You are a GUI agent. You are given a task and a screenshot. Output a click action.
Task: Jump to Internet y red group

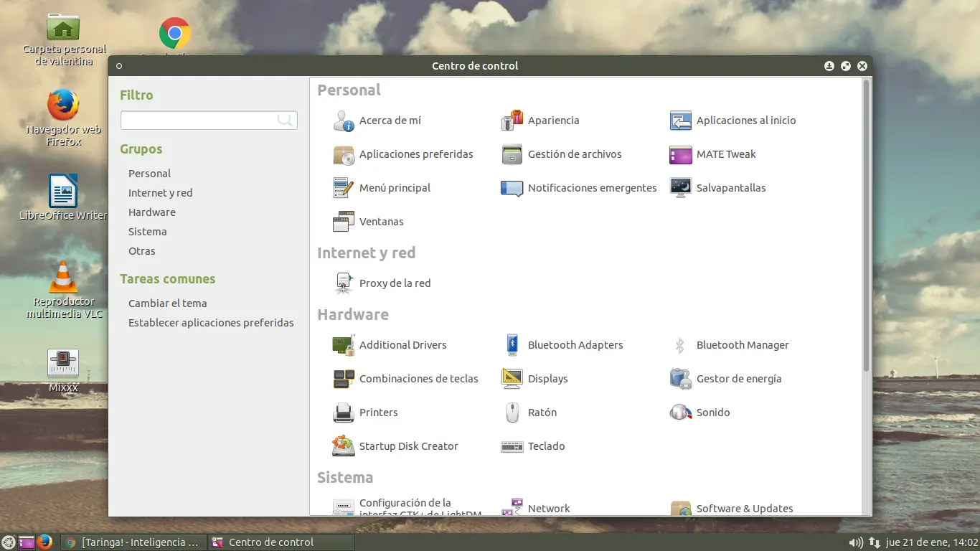pos(160,193)
